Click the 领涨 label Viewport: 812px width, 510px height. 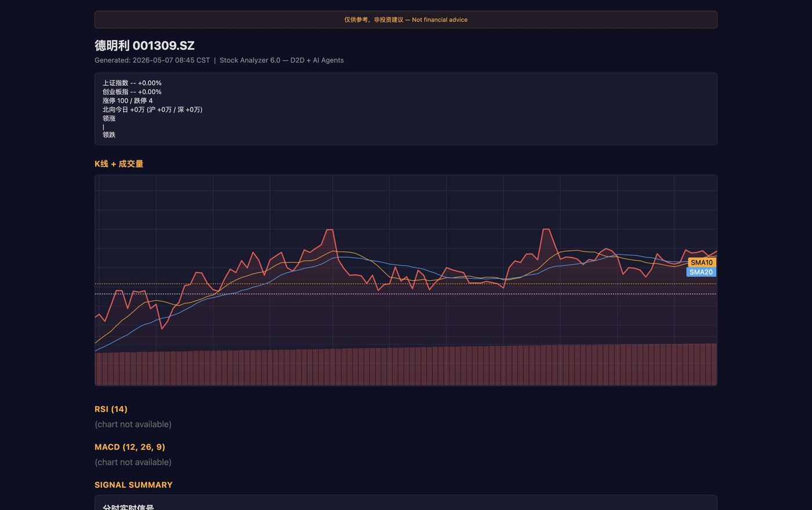pos(109,118)
